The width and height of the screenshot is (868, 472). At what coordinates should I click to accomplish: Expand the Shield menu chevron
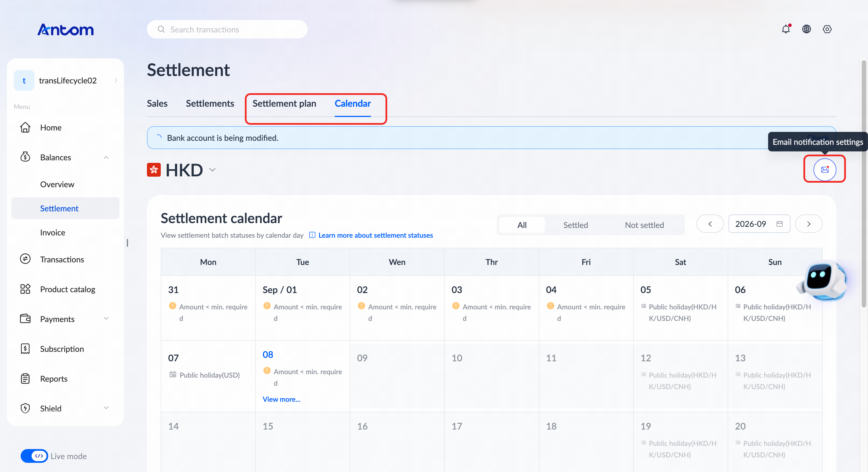click(x=106, y=408)
